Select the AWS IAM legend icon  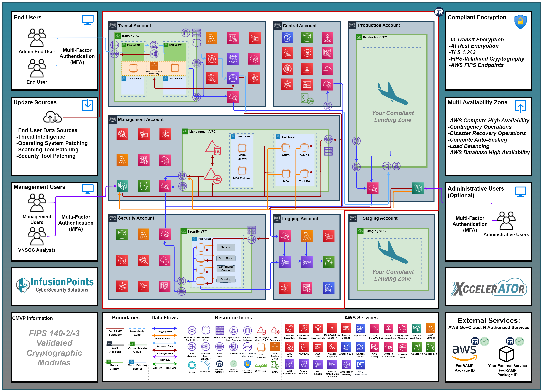coord(318,347)
